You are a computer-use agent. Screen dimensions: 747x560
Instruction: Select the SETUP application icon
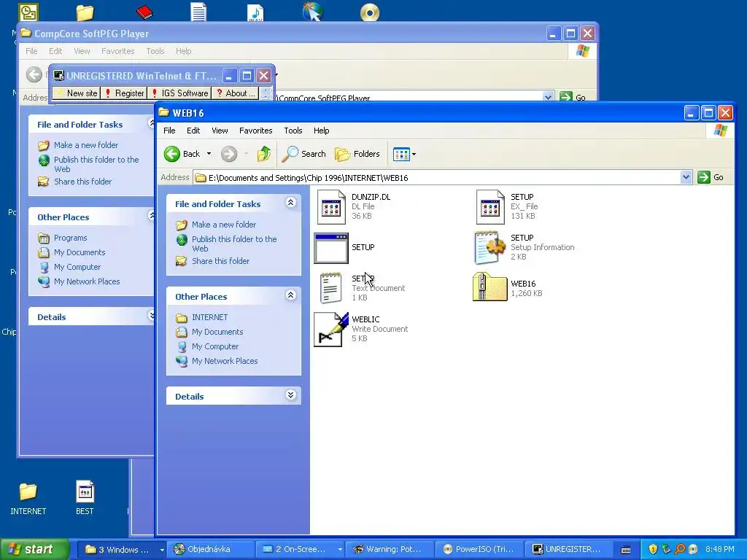point(331,248)
